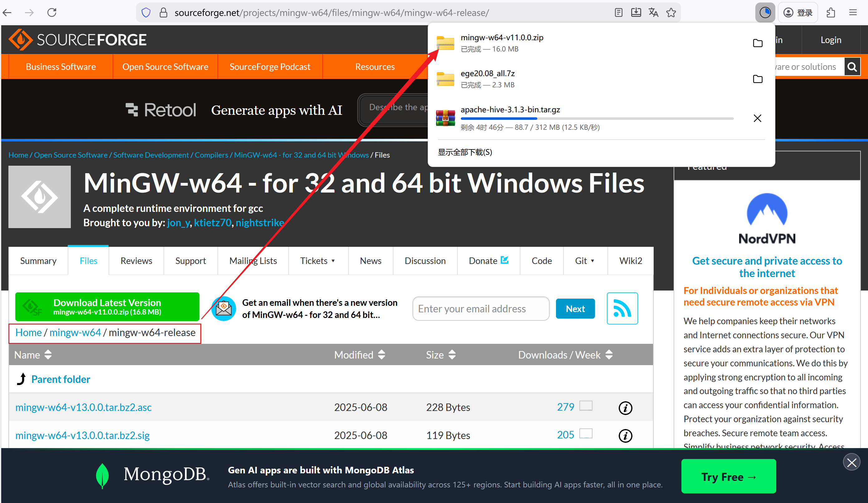
Task: Click the NordVPN logo in sidebar
Action: (767, 219)
